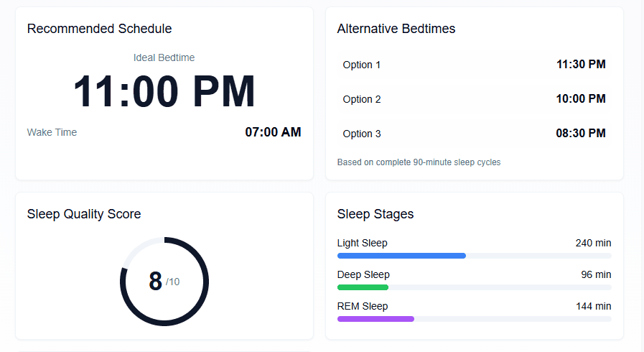Click the blue Light Sleep progress bar
The height and width of the screenshot is (352, 644).
point(401,256)
